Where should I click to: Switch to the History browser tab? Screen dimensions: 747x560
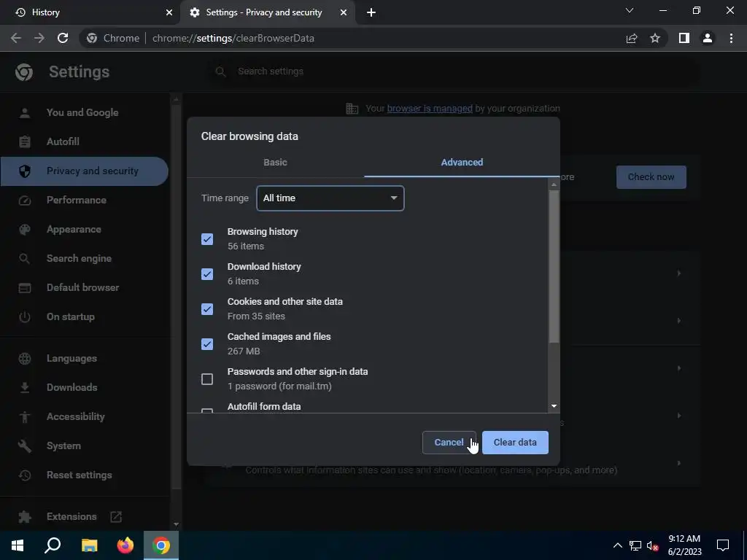90,12
